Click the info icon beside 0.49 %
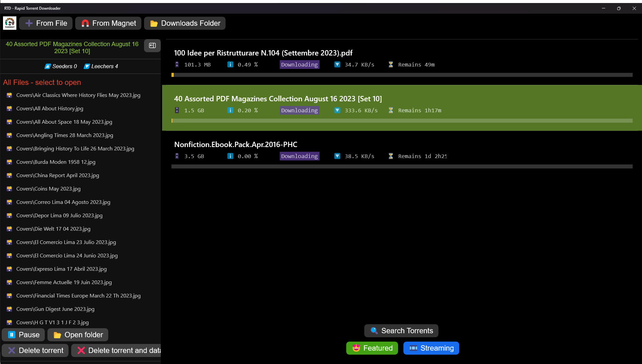Screen dimensions: 642x364 [x=230, y=65]
